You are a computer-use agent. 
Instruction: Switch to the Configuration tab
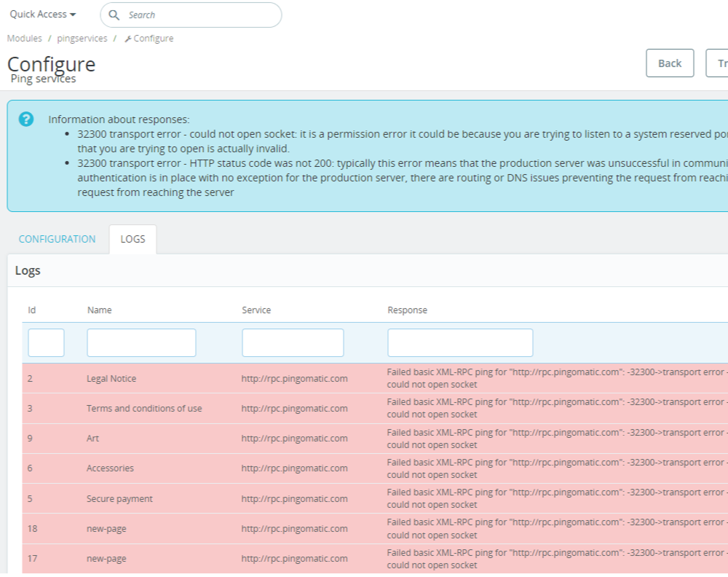tap(57, 239)
